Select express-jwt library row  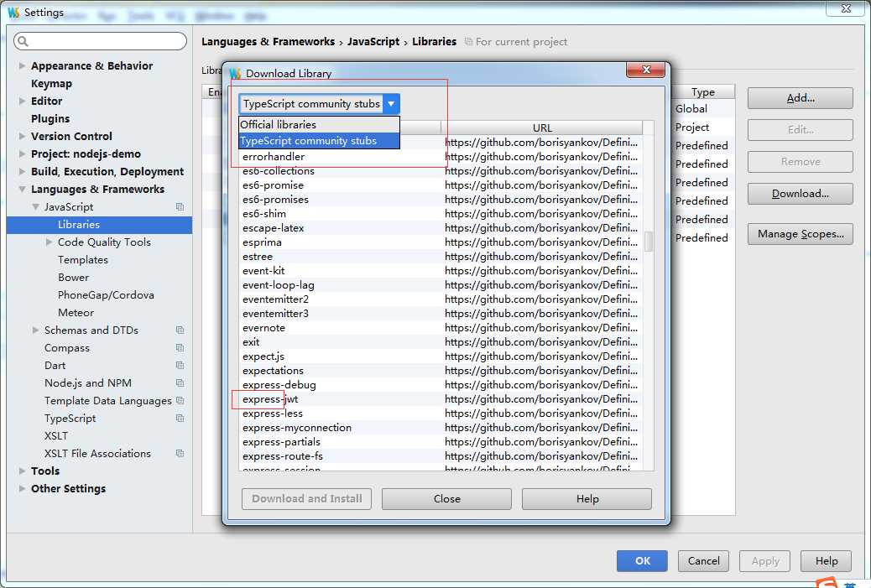click(440, 399)
